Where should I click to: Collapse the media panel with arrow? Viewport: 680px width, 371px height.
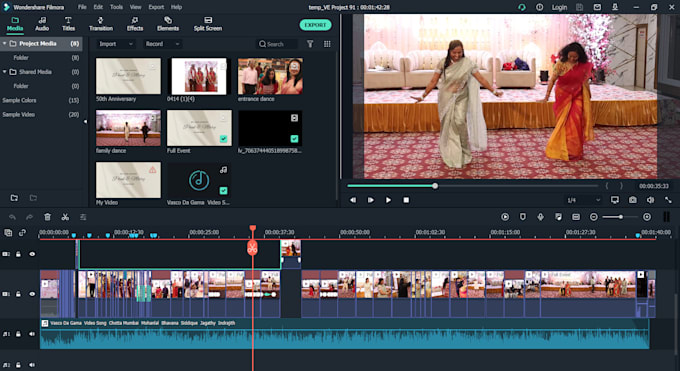click(85, 122)
